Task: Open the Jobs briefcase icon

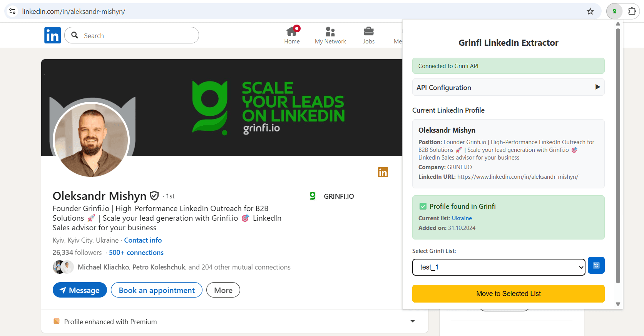Action: click(368, 32)
